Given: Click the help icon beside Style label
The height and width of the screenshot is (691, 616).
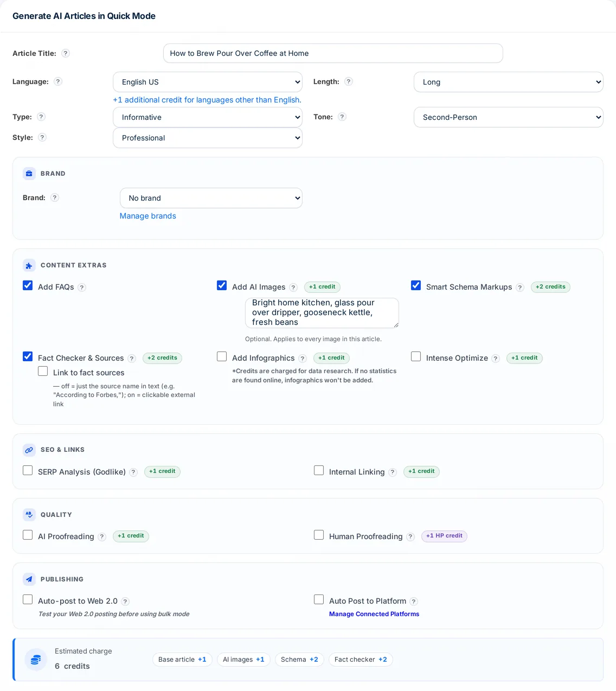Looking at the screenshot, I should coord(42,137).
